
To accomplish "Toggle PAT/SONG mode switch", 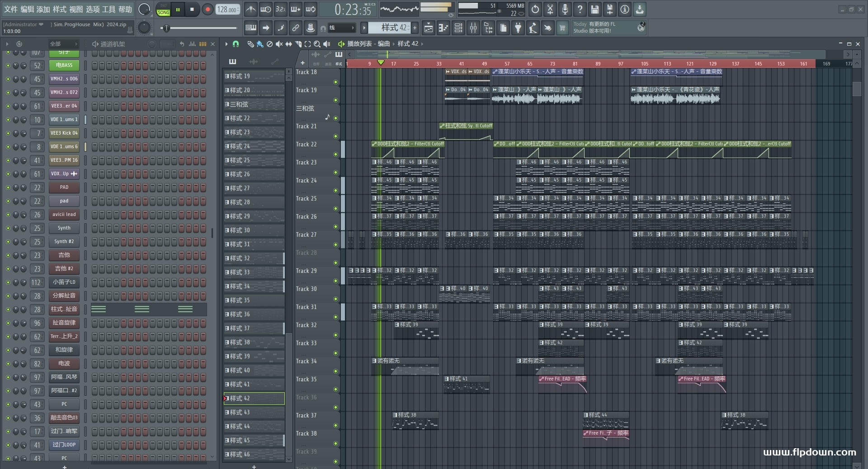I will 163,9.
